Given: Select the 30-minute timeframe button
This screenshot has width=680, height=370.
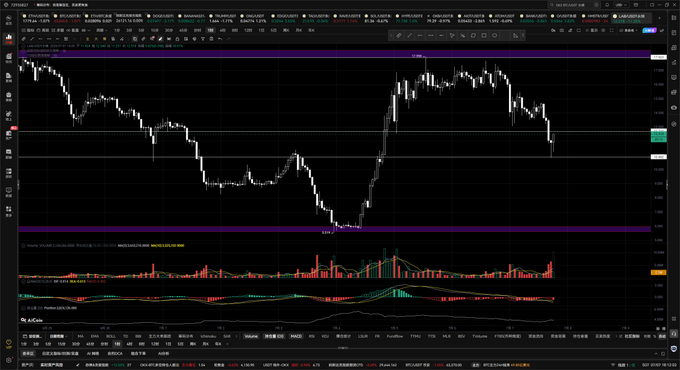Looking at the screenshot, I should 169,30.
